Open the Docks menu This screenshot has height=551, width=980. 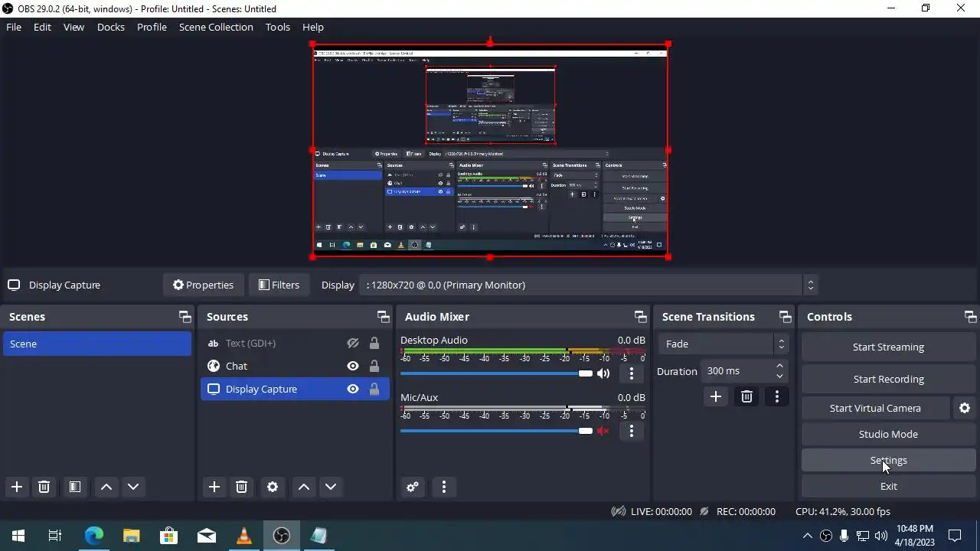(x=111, y=27)
